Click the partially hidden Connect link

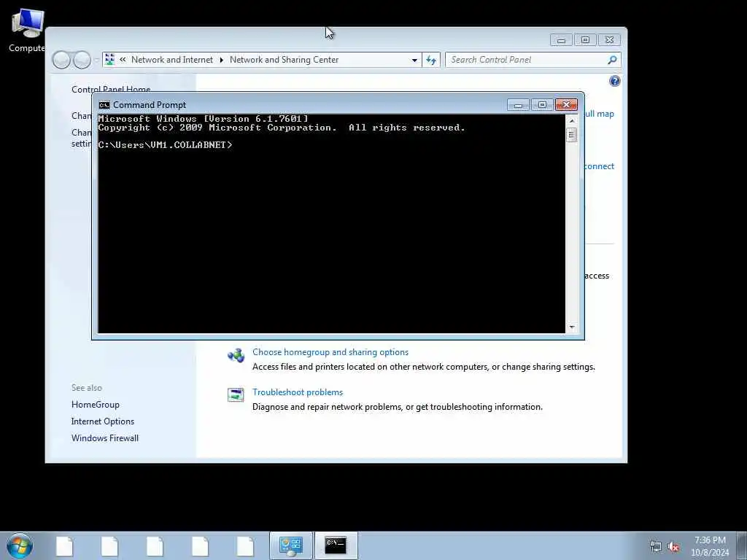600,166
